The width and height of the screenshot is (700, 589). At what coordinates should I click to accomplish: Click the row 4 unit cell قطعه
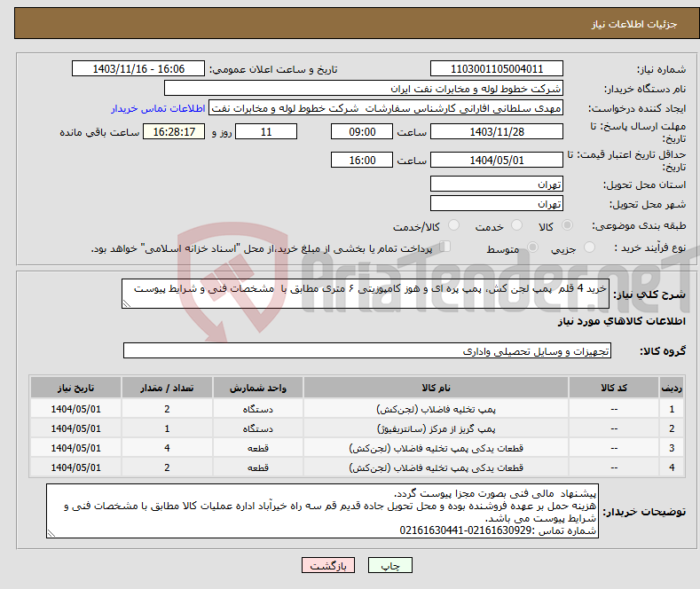(258, 467)
